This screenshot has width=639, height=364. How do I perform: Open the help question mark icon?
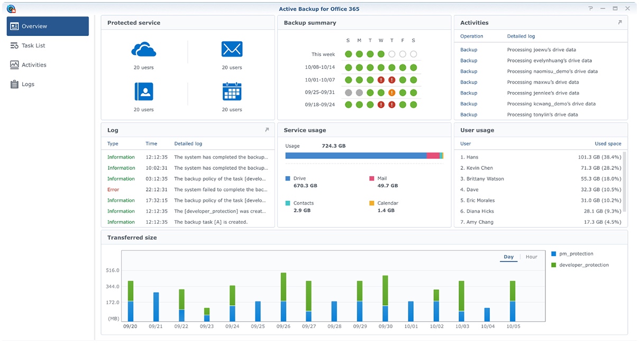point(591,9)
